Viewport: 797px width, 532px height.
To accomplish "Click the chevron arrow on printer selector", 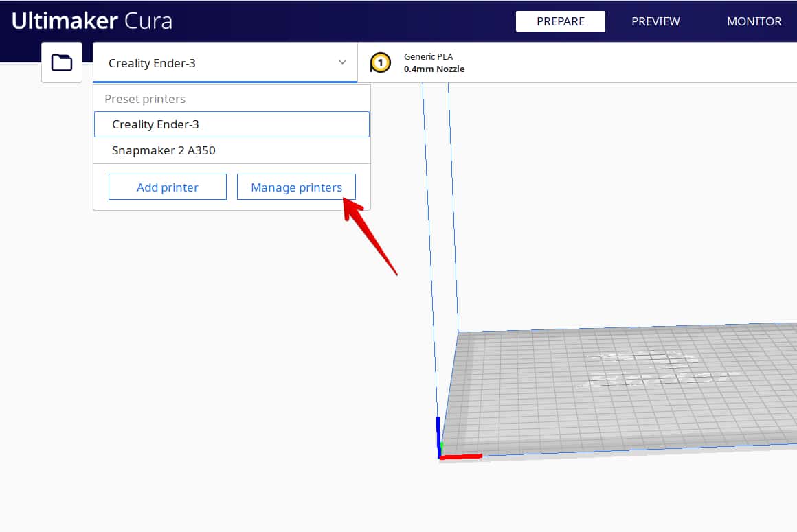I will [342, 62].
